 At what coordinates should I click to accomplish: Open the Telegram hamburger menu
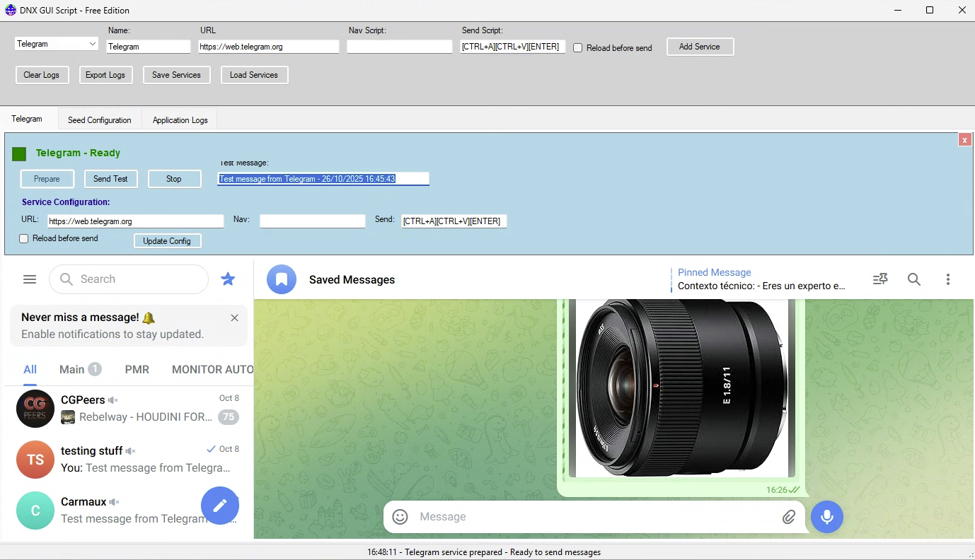pyautogui.click(x=30, y=279)
